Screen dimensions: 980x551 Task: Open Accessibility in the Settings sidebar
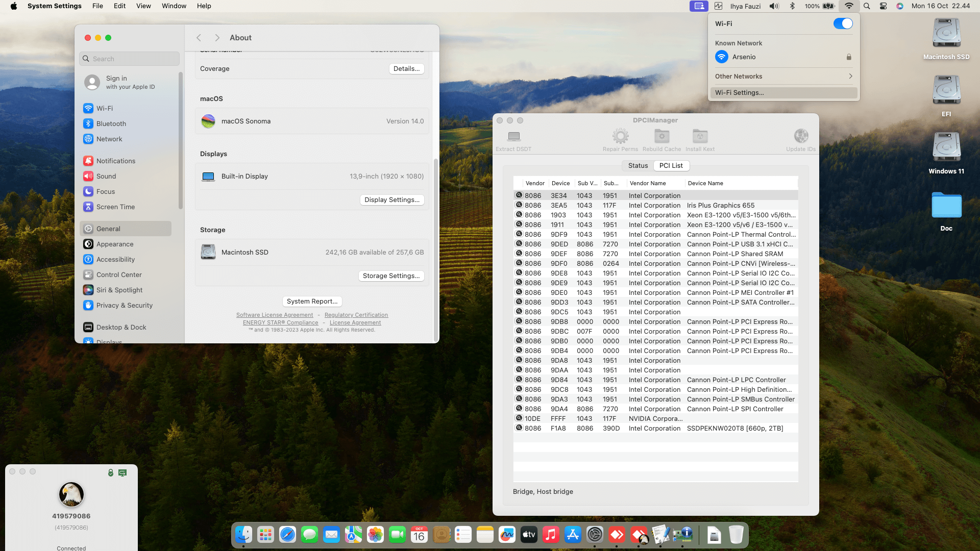coord(126,259)
